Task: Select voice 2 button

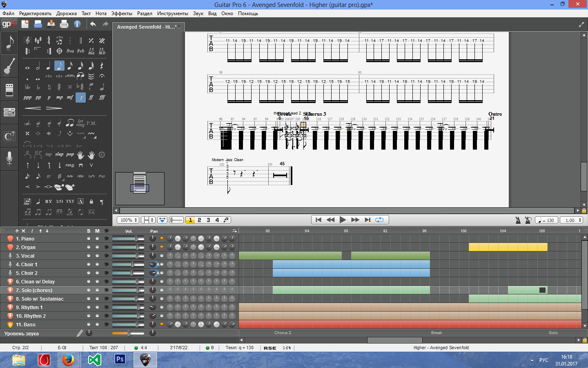Action: (x=199, y=220)
